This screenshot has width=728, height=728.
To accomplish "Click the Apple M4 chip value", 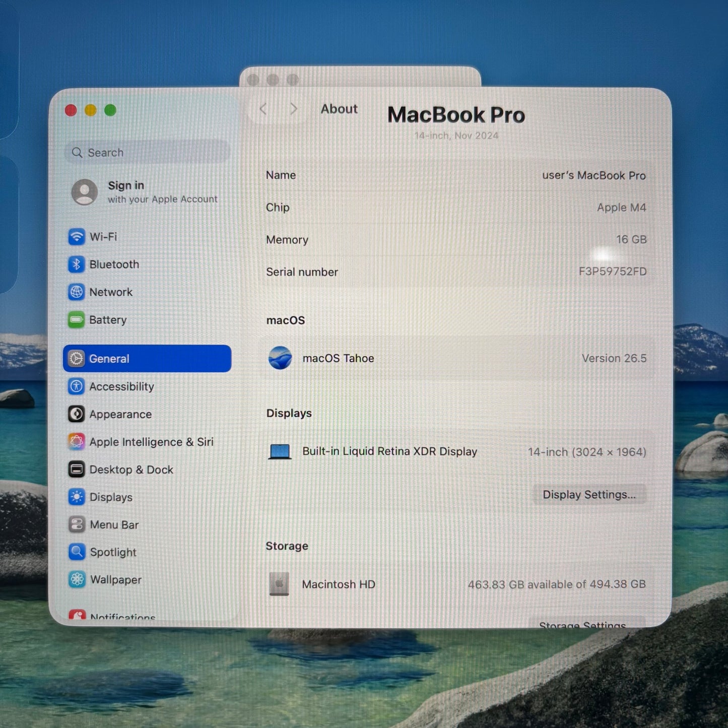I will pyautogui.click(x=622, y=208).
